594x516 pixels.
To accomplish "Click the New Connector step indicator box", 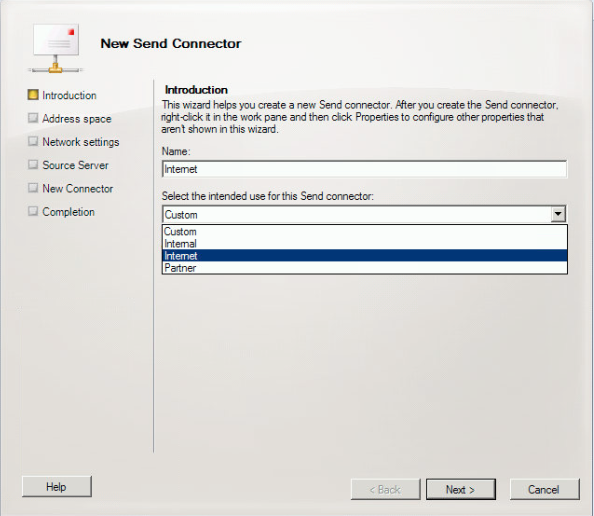I will pos(33,188).
